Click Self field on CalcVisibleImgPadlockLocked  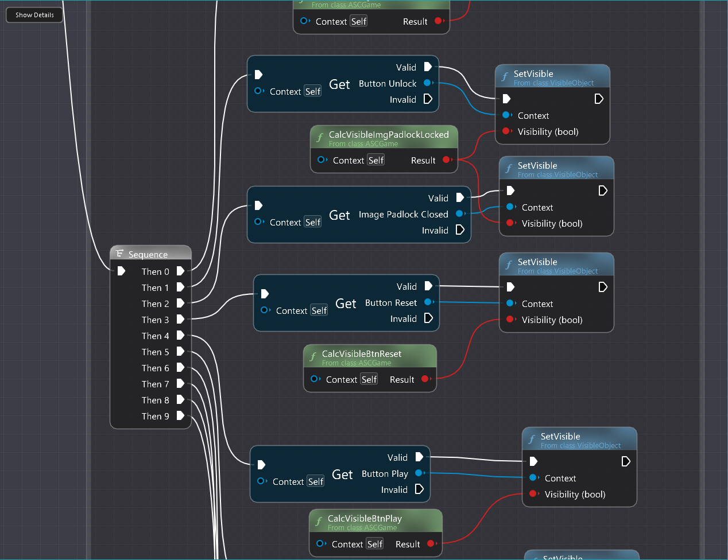click(x=375, y=160)
